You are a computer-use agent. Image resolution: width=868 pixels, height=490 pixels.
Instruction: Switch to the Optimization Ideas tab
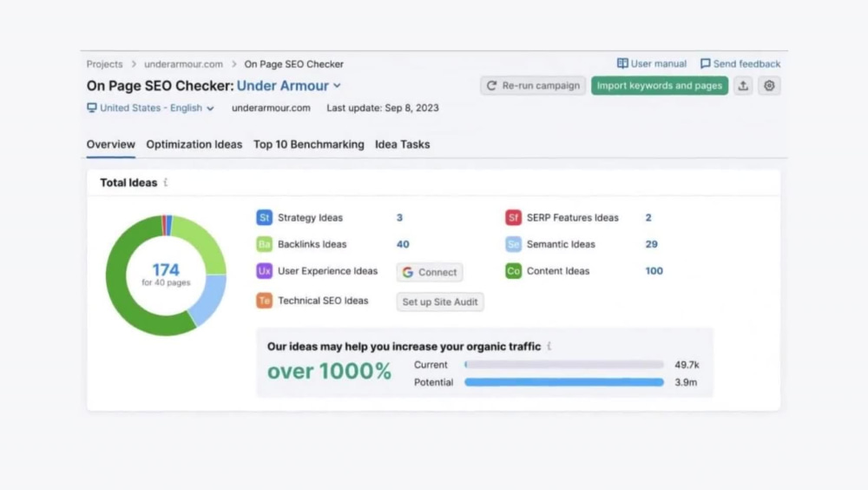[x=194, y=144]
